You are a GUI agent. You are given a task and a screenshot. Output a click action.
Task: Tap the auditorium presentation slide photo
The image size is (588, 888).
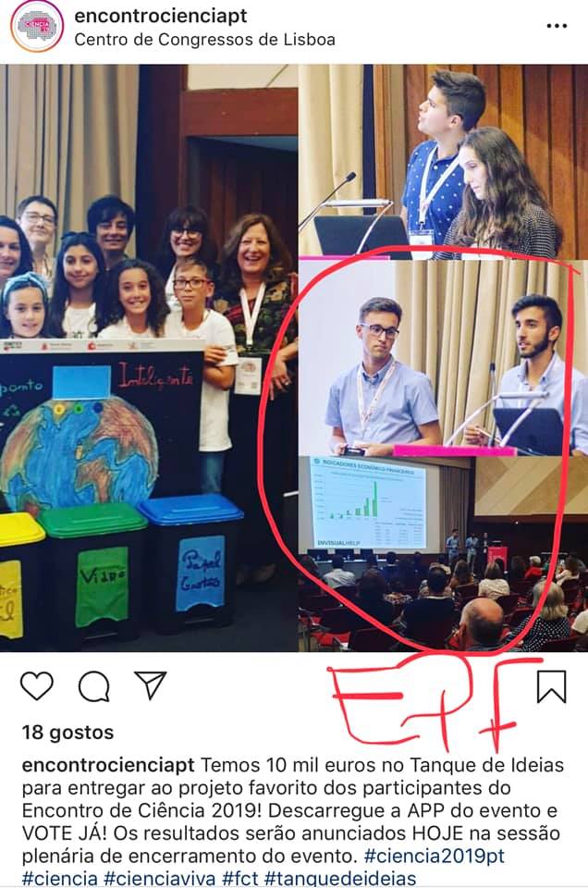[x=443, y=554]
